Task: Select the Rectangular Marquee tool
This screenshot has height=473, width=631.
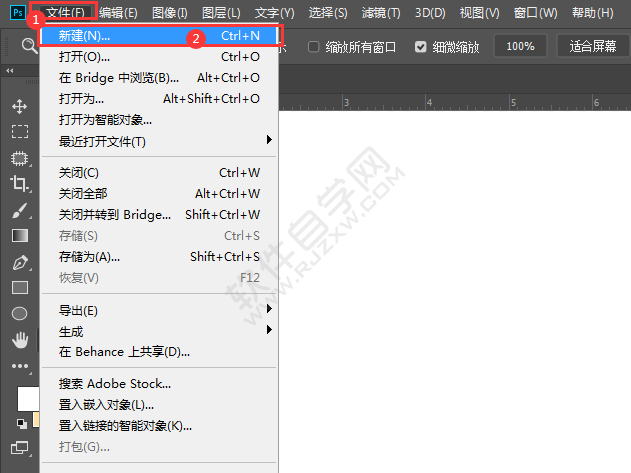Action: click(20, 131)
